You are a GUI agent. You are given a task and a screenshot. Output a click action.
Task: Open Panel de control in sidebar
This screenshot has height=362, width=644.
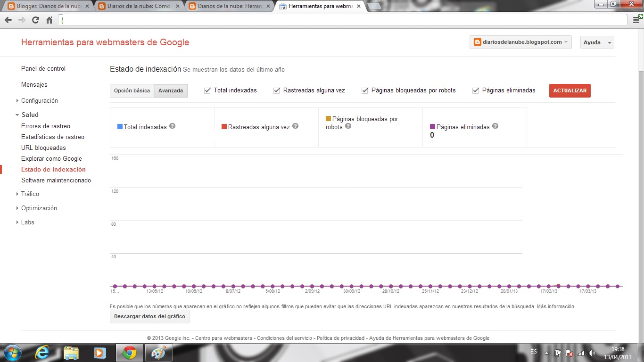[43, 68]
